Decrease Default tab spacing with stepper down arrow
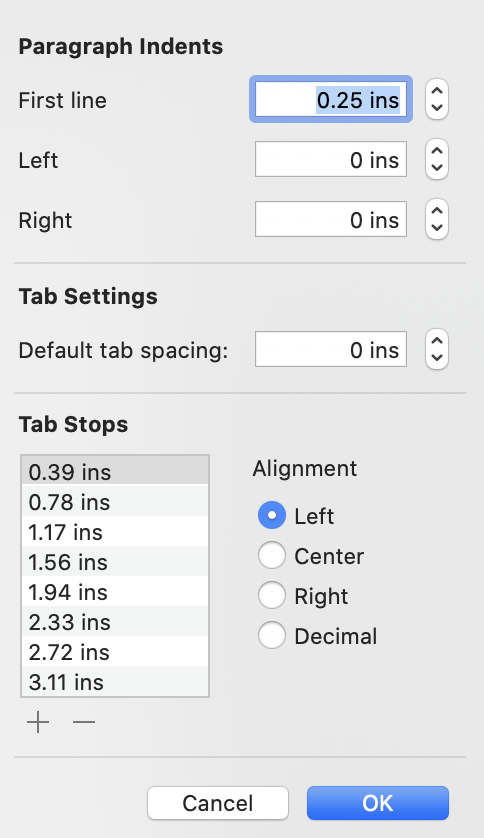The height and width of the screenshot is (838, 484). [x=437, y=358]
